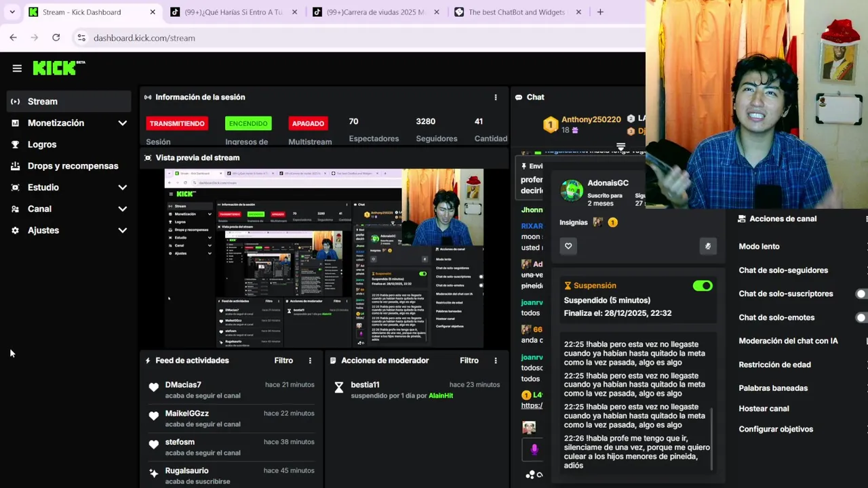The height and width of the screenshot is (488, 868).
Task: Click the Stream broadcast icon in sidebar
Action: pos(16,102)
